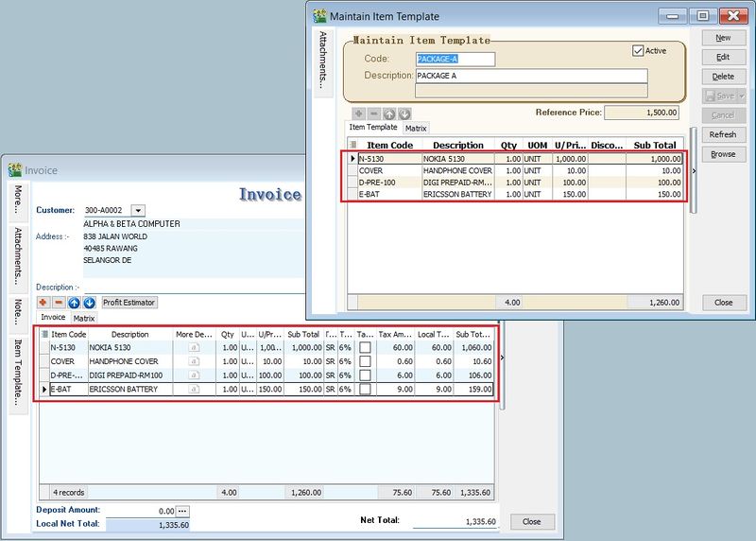Click the red plus add-row icon in Invoice
This screenshot has height=541, width=756.
tap(43, 303)
